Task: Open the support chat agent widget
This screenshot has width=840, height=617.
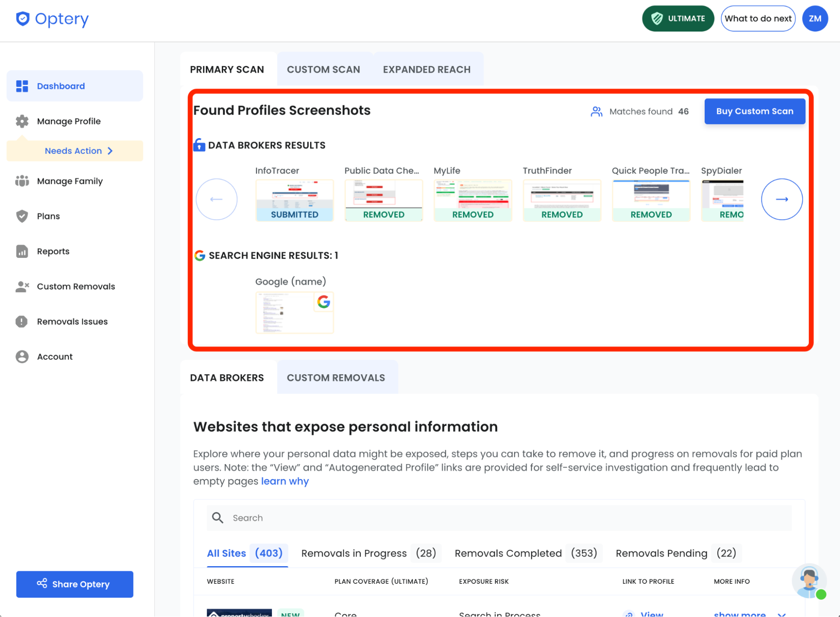Action: 809,581
